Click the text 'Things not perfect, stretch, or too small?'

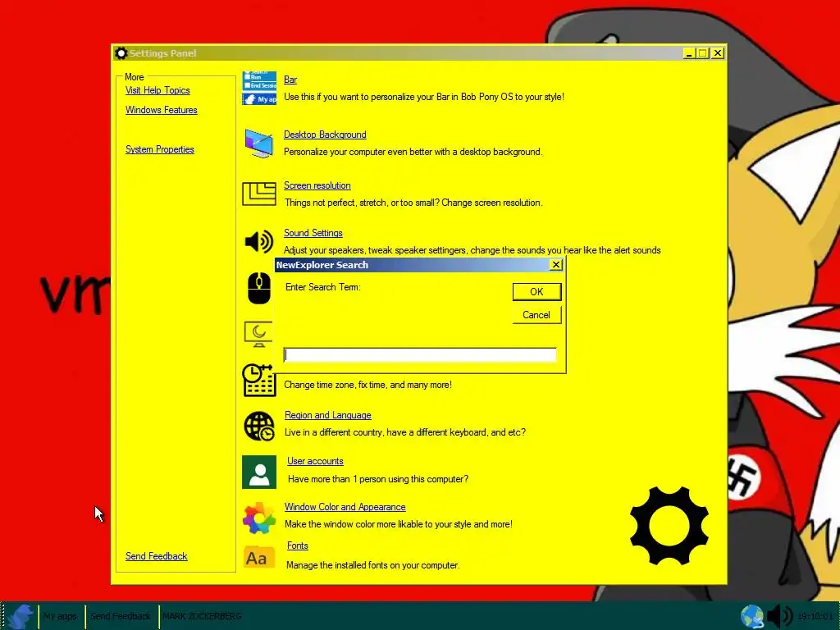pos(362,203)
